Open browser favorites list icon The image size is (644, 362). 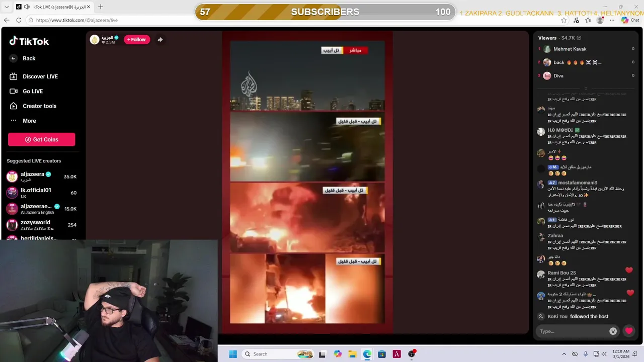(588, 20)
